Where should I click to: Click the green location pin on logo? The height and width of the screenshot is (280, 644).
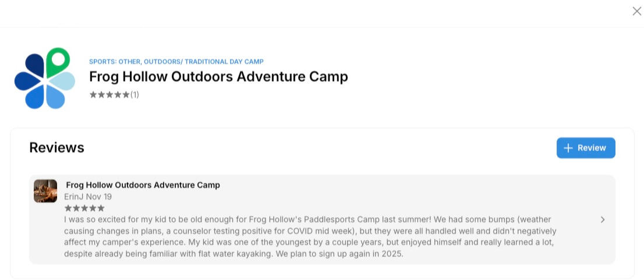click(x=58, y=59)
